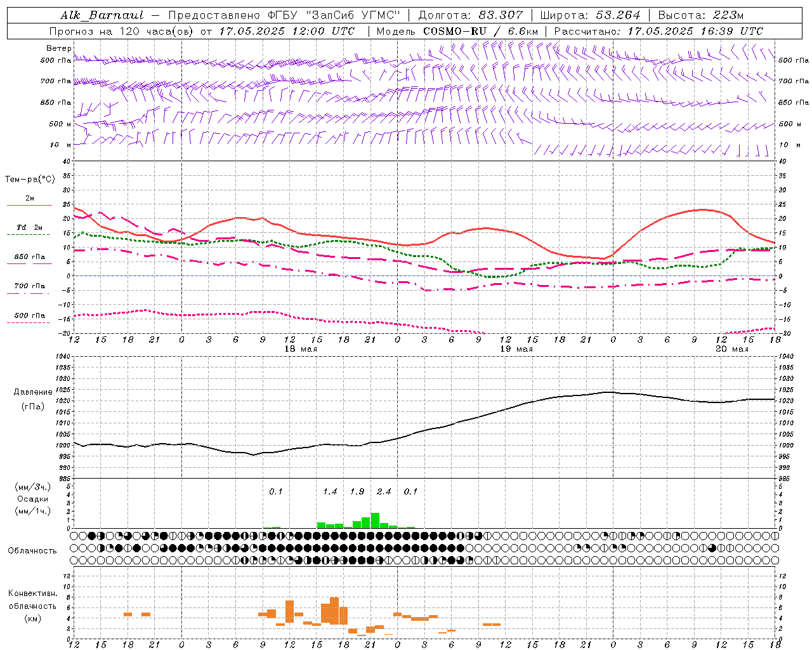Click the 'Широта: 53.264' header field
812x650 pixels.
591,15
